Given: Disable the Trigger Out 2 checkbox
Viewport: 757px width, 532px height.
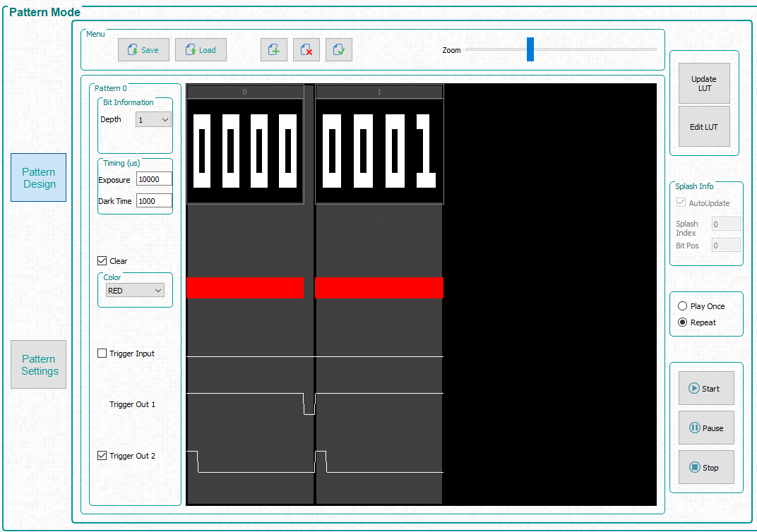Looking at the screenshot, I should (x=102, y=456).
